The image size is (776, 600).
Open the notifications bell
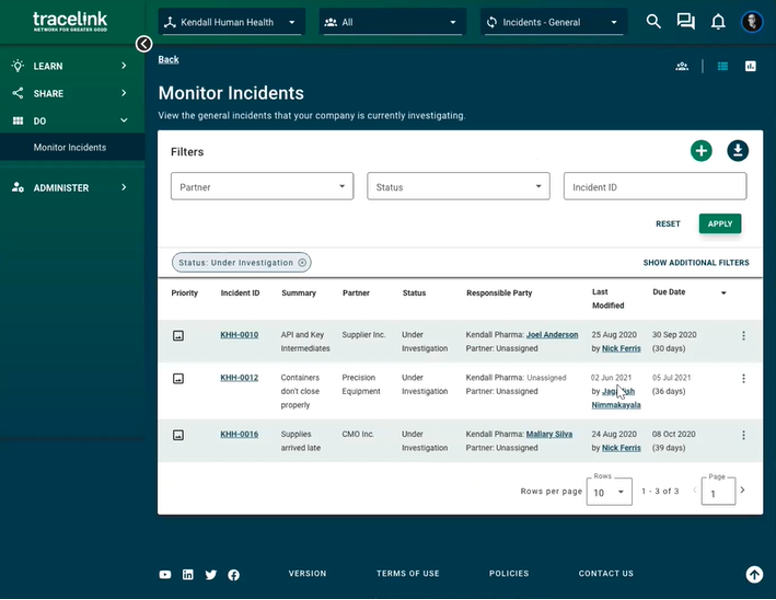(718, 22)
